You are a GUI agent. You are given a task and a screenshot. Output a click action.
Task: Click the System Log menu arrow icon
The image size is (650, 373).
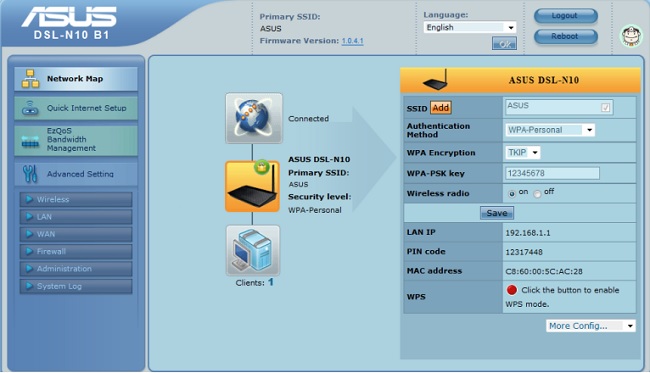29,286
